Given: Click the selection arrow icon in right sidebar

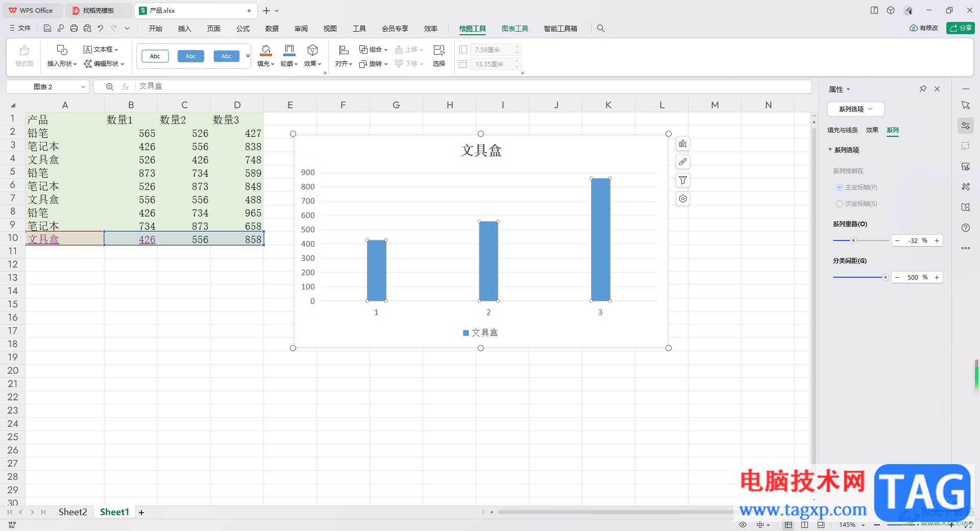Looking at the screenshot, I should pos(966,105).
